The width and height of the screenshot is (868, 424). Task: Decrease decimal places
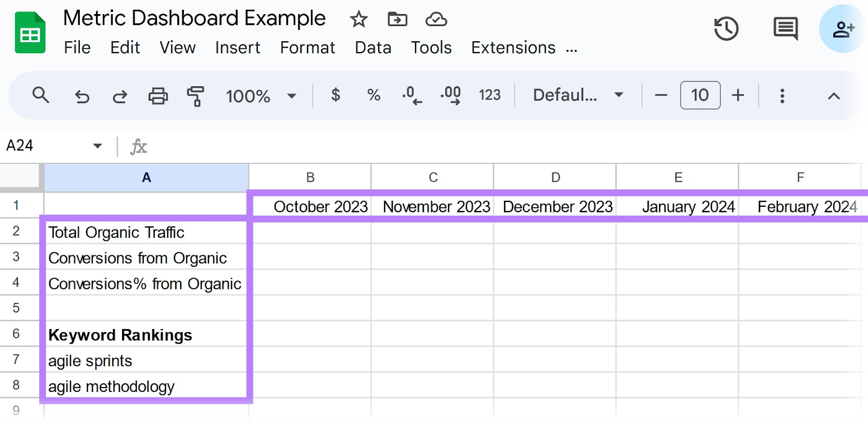[x=411, y=95]
